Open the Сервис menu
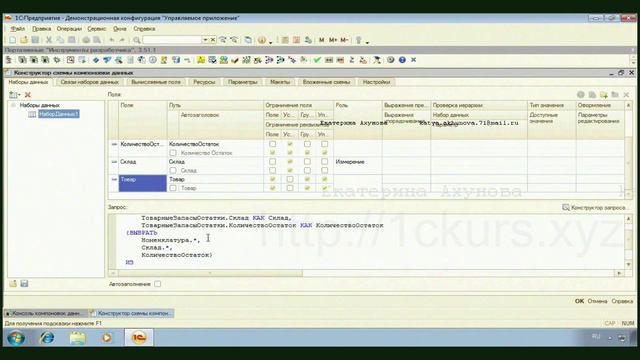Image resolution: width=640 pixels, height=360 pixels. (x=97, y=29)
